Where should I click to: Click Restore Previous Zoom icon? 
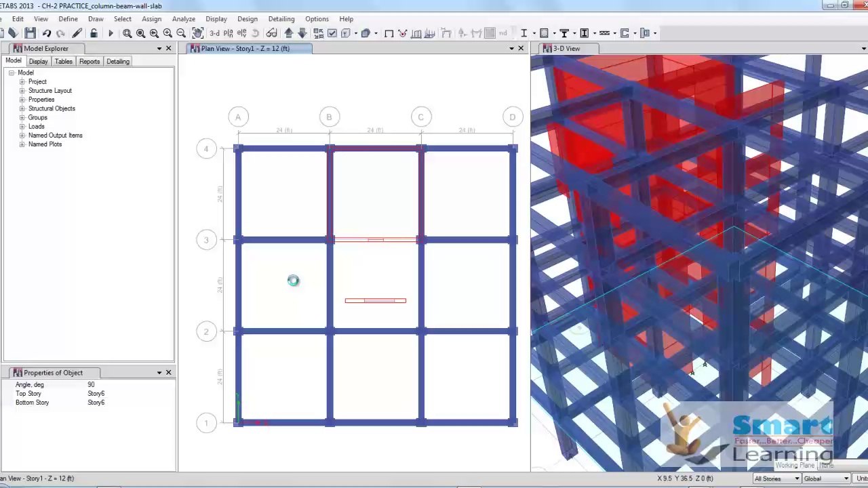[x=154, y=33]
